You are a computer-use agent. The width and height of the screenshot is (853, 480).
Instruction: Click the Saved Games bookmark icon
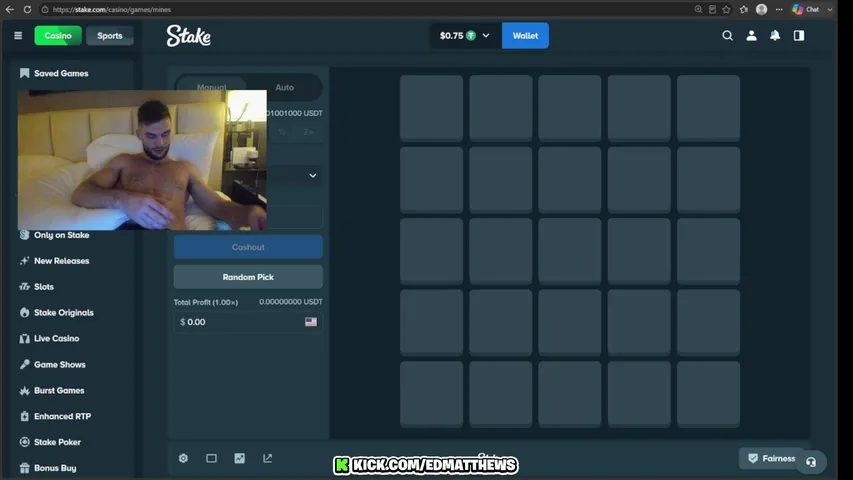pyautogui.click(x=24, y=73)
